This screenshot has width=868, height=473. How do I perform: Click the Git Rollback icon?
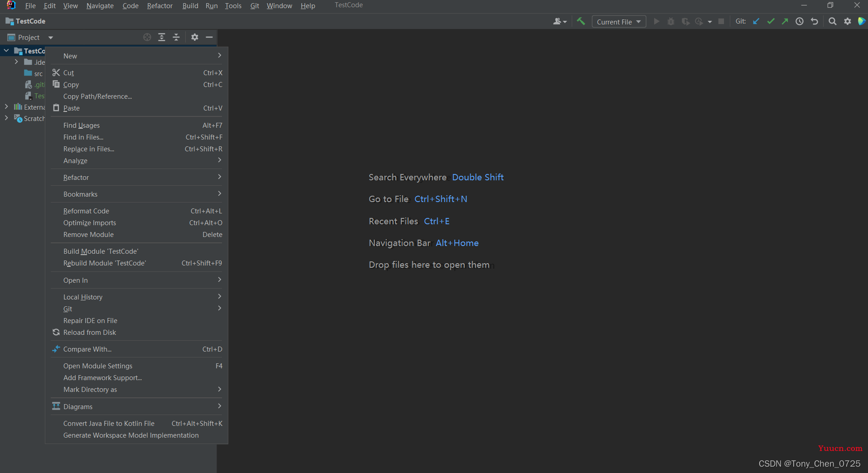(x=815, y=21)
